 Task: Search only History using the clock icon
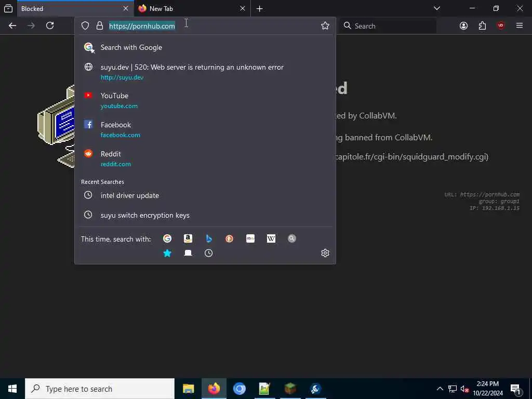click(x=209, y=253)
